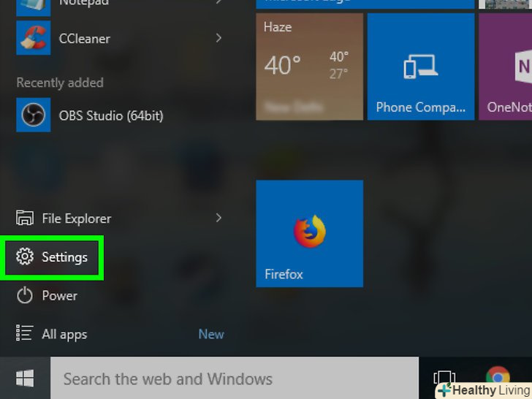532x399 pixels.
Task: Click the 40° temperature on weather tile
Action: click(x=282, y=65)
